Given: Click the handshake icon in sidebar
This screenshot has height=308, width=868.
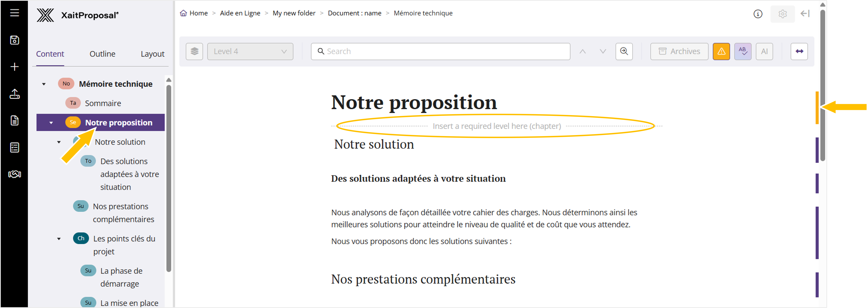Looking at the screenshot, I should pos(14,174).
